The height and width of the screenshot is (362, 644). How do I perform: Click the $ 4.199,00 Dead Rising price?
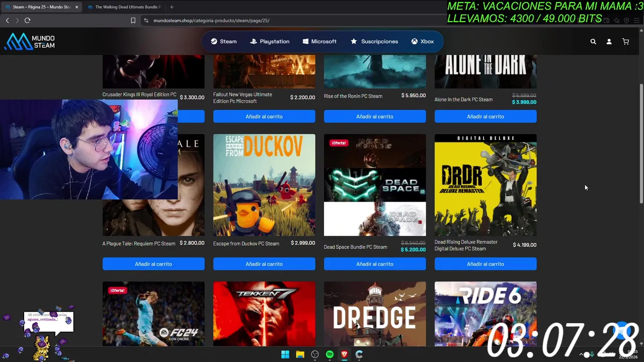tap(525, 245)
